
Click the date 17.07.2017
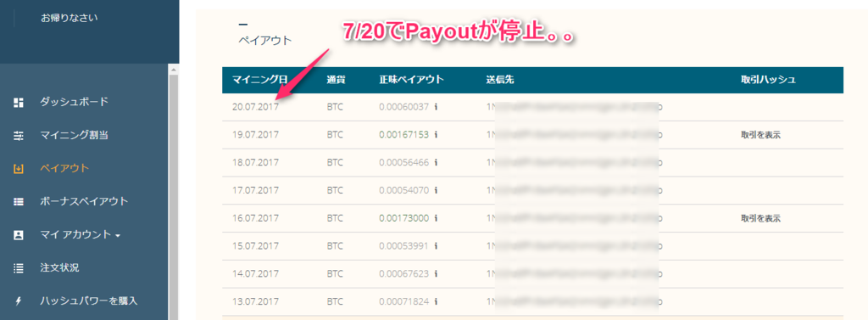tap(255, 190)
